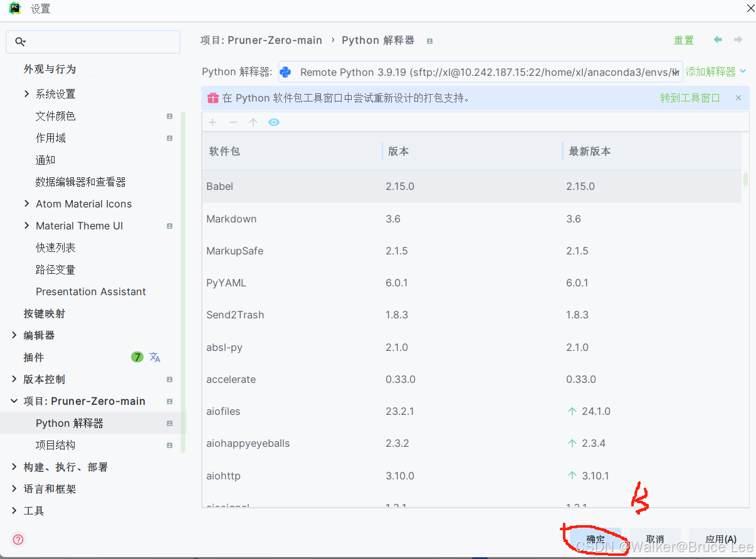Image resolution: width=756 pixels, height=559 pixels.
Task: Click the Python logo in the interpreter box
Action: point(285,72)
